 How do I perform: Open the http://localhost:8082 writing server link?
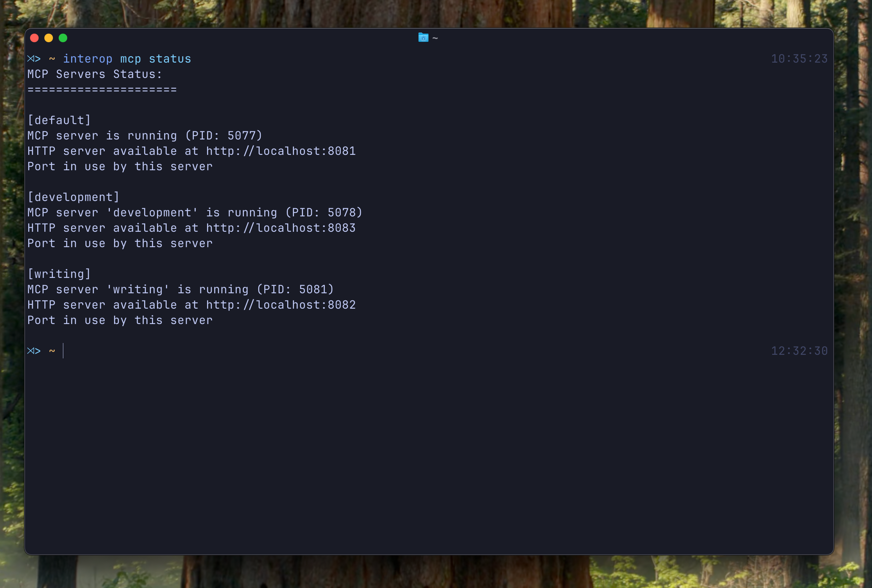(x=281, y=305)
